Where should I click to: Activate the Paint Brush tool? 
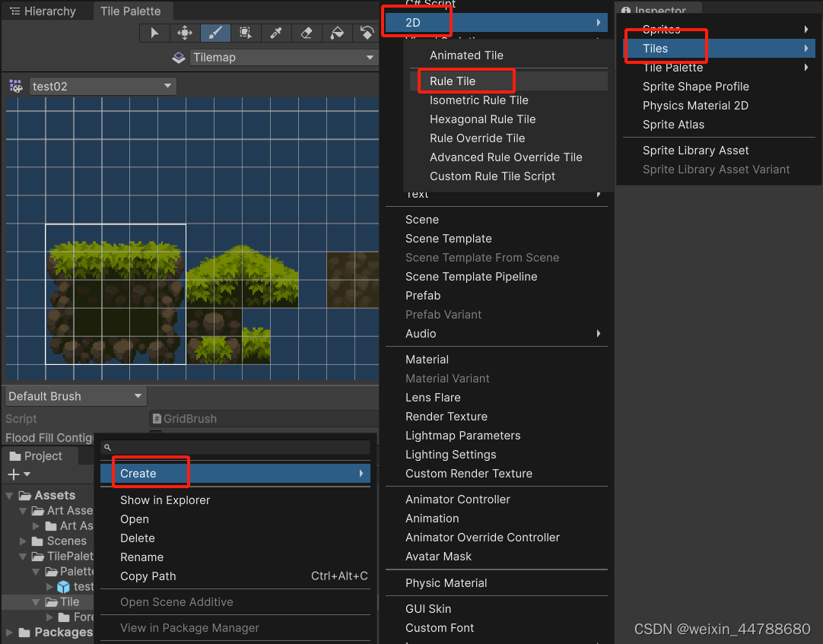coord(214,33)
